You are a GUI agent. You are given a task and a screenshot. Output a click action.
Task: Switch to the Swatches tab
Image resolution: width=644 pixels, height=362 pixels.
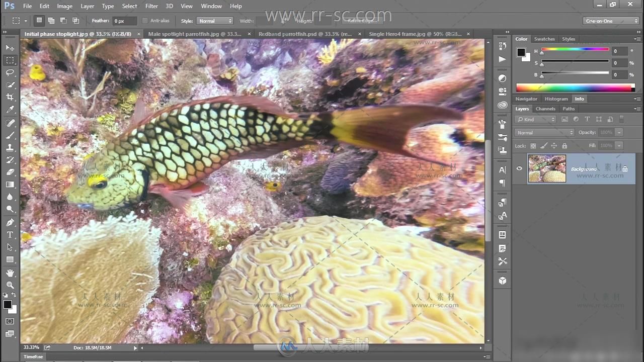[x=544, y=39]
